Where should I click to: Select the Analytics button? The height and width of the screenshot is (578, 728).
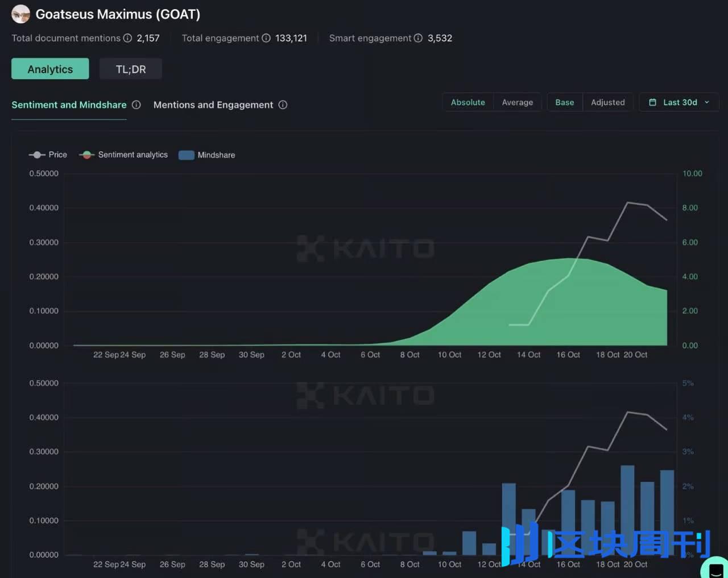50,69
